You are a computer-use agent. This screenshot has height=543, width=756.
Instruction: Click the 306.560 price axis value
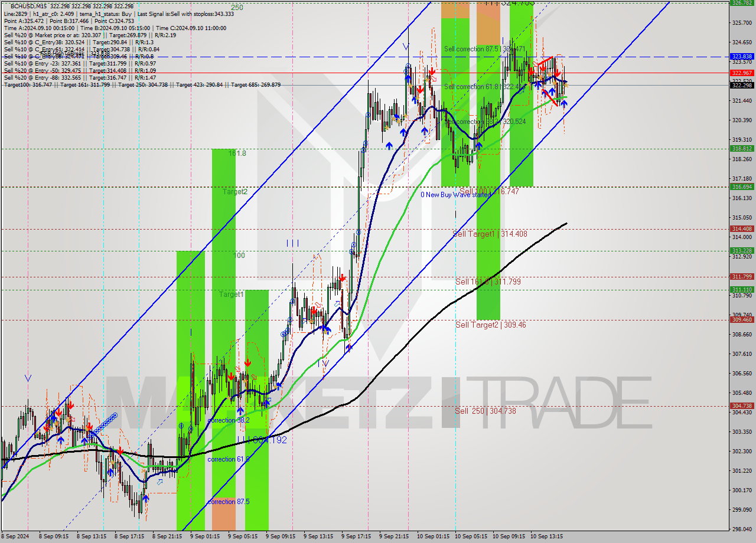pos(742,374)
